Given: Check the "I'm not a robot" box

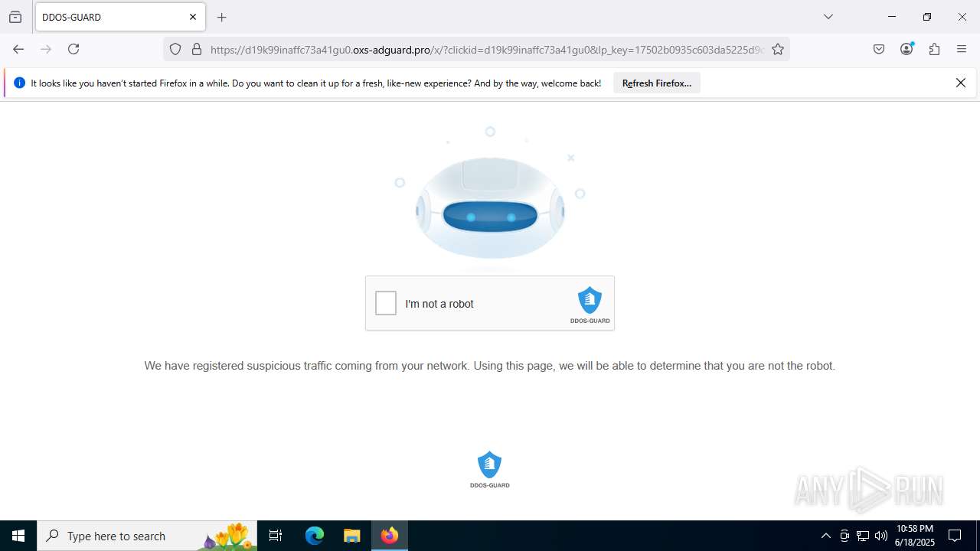Looking at the screenshot, I should pyautogui.click(x=386, y=303).
